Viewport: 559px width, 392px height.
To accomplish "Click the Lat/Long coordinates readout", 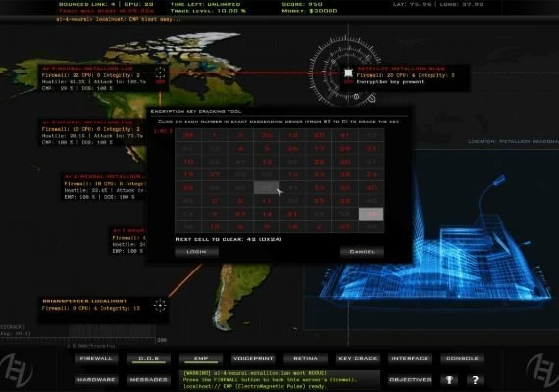I will coord(439,4).
